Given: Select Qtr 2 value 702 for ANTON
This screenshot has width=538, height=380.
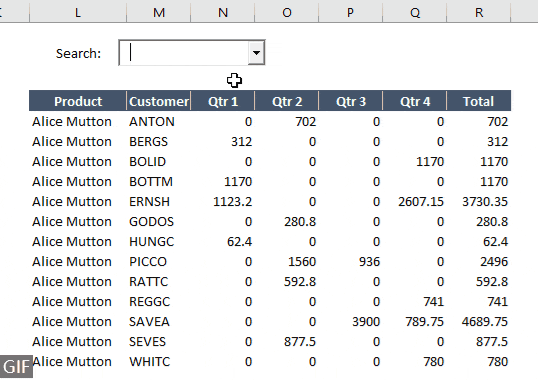Looking at the screenshot, I should [306, 121].
